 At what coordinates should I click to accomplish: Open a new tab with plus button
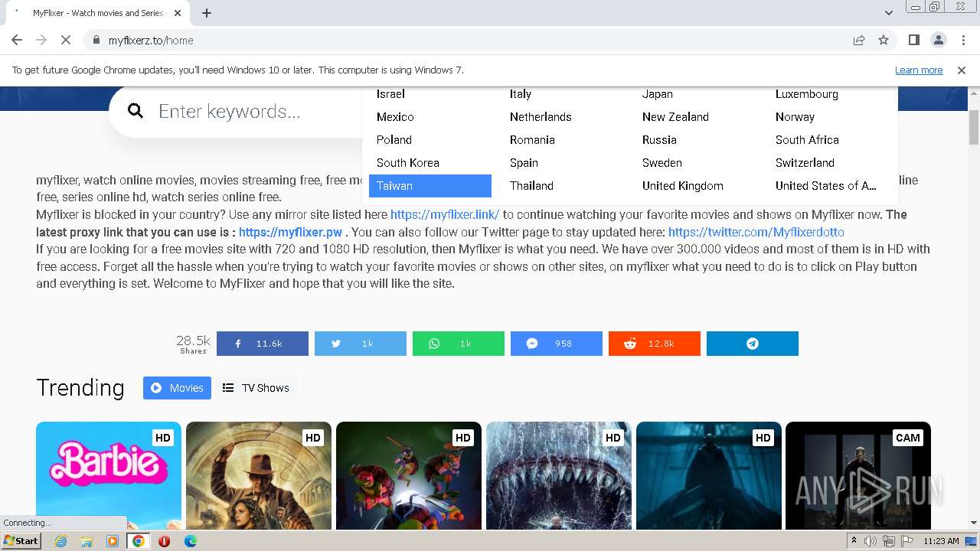click(207, 13)
